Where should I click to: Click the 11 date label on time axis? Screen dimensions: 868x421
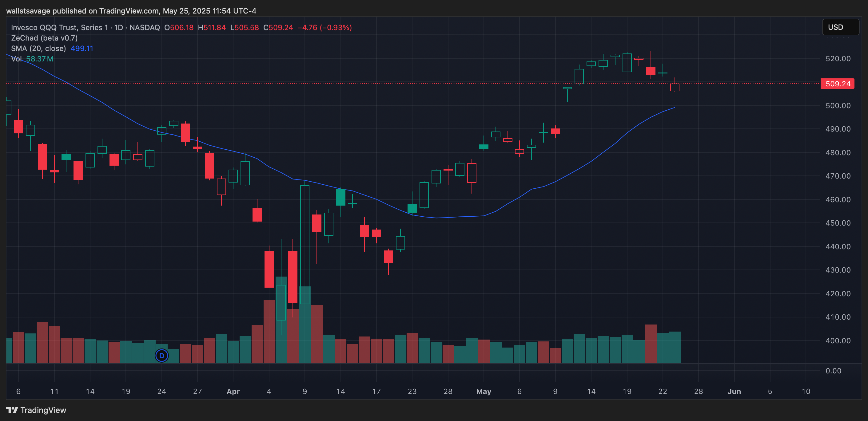coord(54,391)
